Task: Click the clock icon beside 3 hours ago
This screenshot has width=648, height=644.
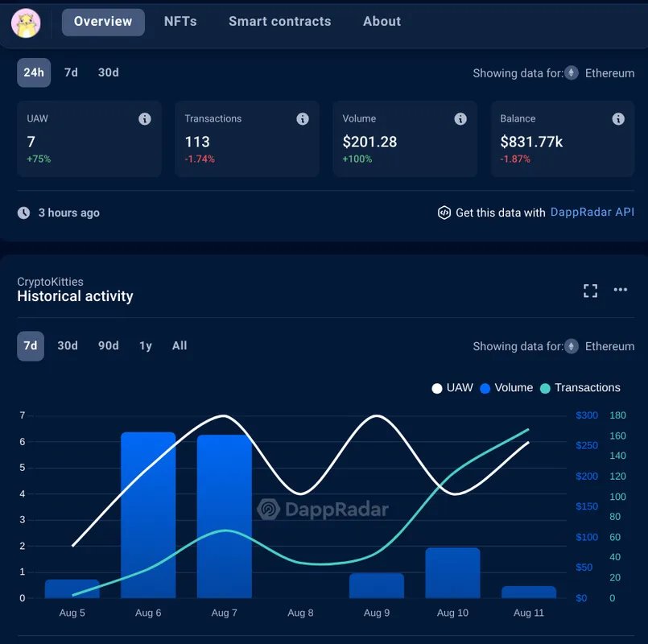Action: [23, 213]
